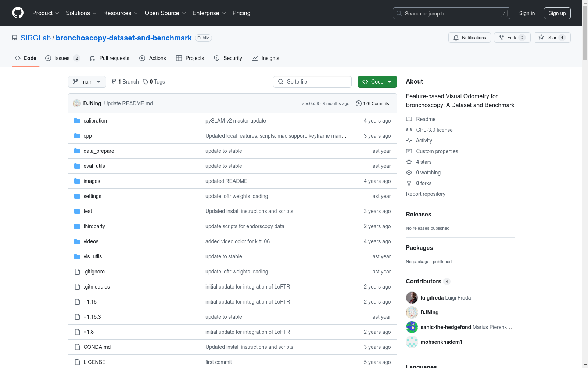Click Sign in
This screenshot has width=588, height=368.
coord(527,13)
